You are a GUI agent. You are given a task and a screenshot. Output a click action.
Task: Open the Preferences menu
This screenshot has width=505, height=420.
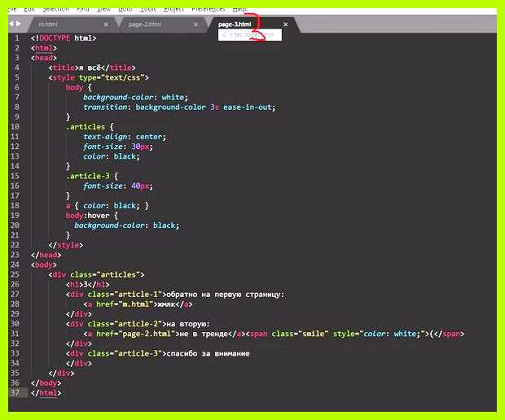coord(209,9)
